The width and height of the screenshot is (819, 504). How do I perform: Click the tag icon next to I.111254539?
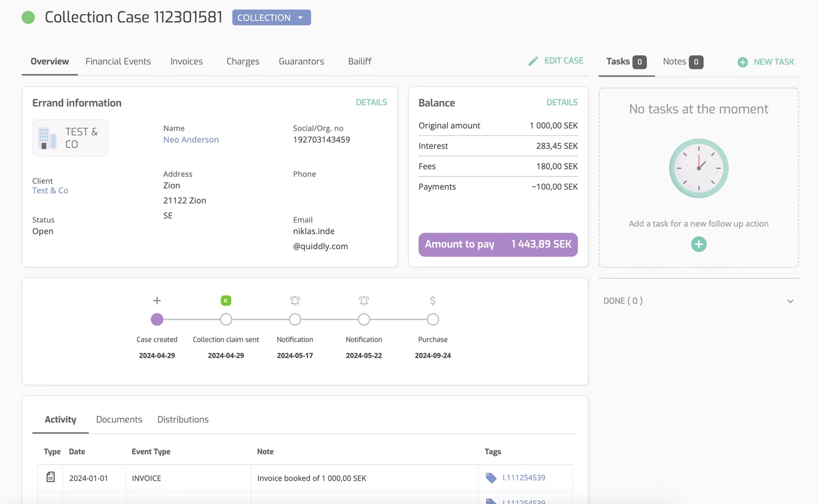pyautogui.click(x=491, y=478)
